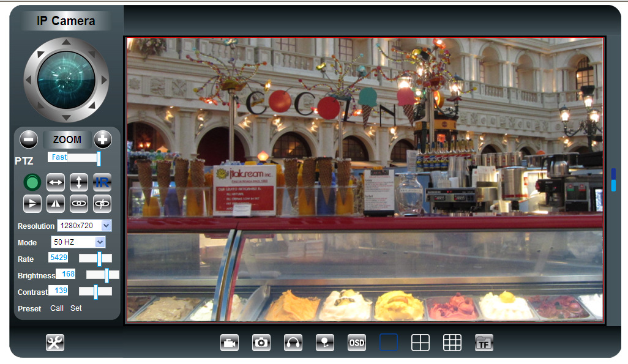Select the single-camera view layout

(389, 343)
